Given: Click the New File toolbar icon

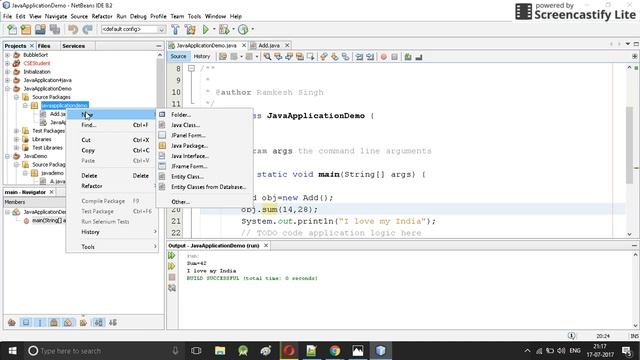Looking at the screenshot, I should point(12,29).
